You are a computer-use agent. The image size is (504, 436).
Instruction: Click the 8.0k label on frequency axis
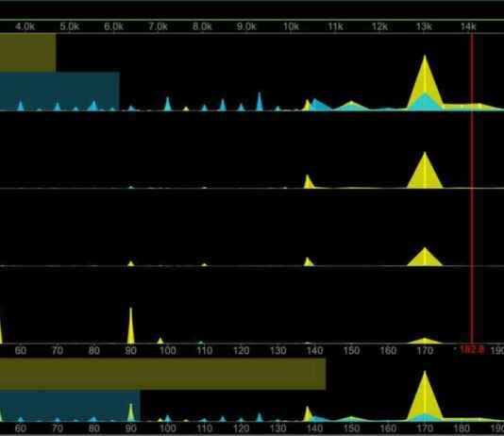[202, 26]
